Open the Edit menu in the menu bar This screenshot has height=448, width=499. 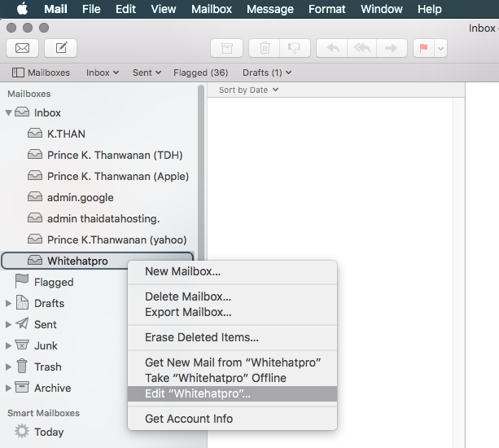coord(125,9)
